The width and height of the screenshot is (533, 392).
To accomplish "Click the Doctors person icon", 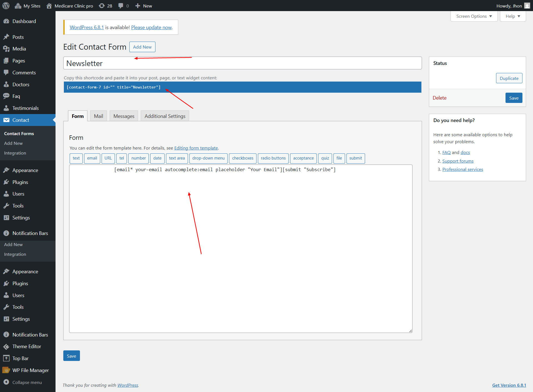I will pos(6,85).
